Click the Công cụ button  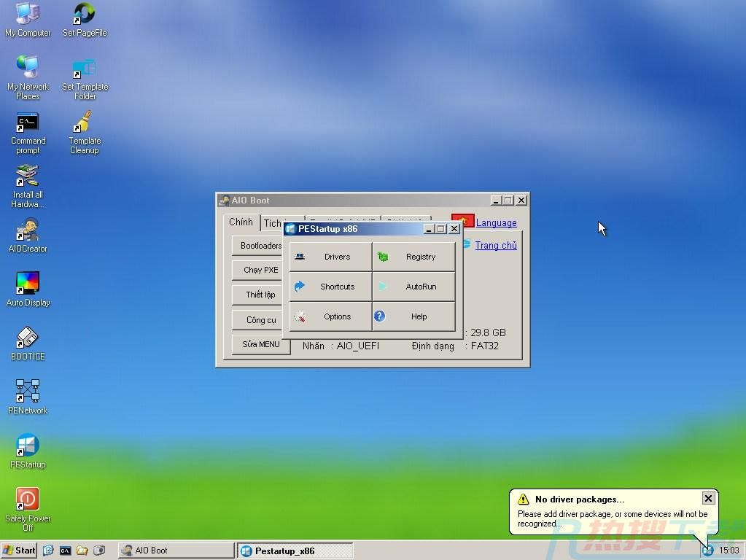[x=258, y=319]
